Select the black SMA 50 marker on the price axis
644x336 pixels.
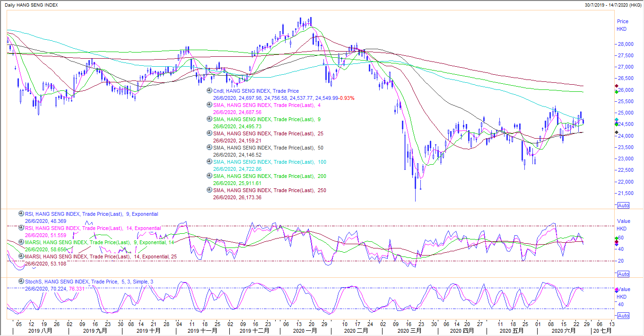[x=617, y=132]
